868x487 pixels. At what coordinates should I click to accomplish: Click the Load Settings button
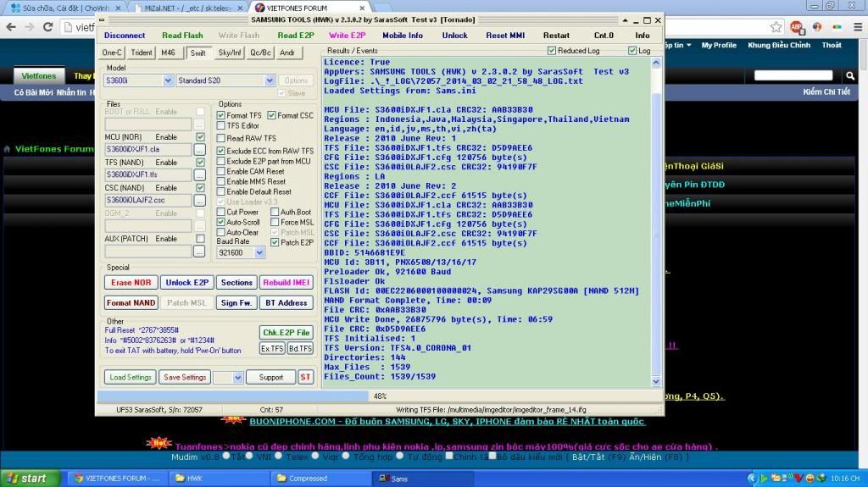[130, 378]
